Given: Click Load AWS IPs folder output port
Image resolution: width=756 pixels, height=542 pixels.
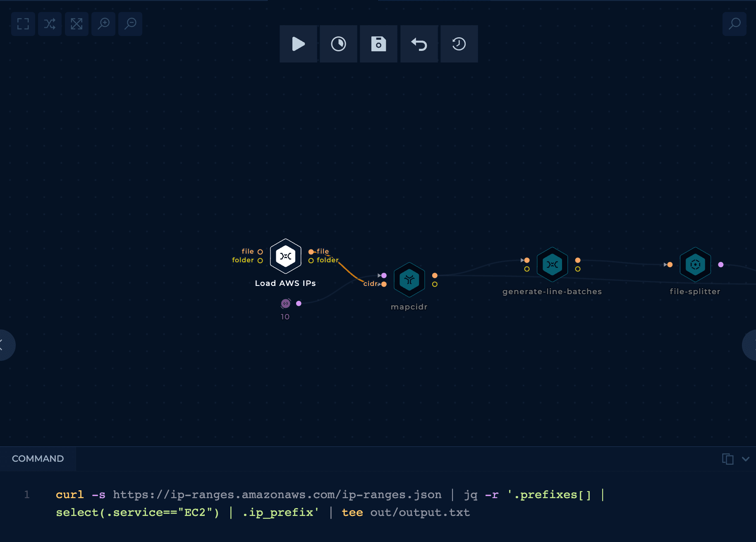Looking at the screenshot, I should click(x=311, y=260).
